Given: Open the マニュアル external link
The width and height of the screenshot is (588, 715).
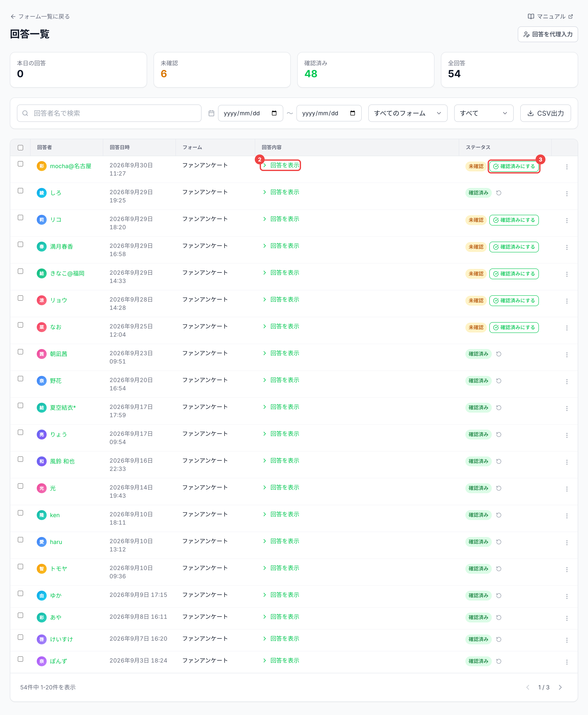Looking at the screenshot, I should tap(550, 16).
